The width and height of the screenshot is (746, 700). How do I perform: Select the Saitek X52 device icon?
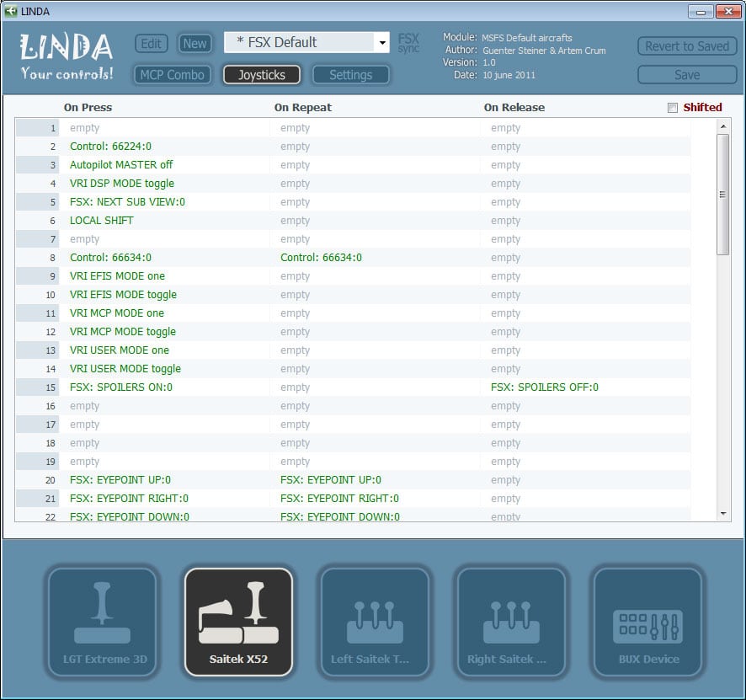(x=238, y=622)
